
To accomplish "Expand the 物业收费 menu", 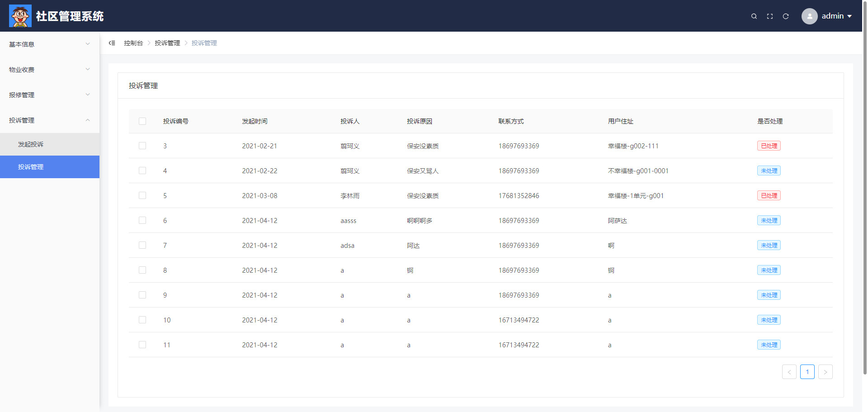I will (x=50, y=70).
